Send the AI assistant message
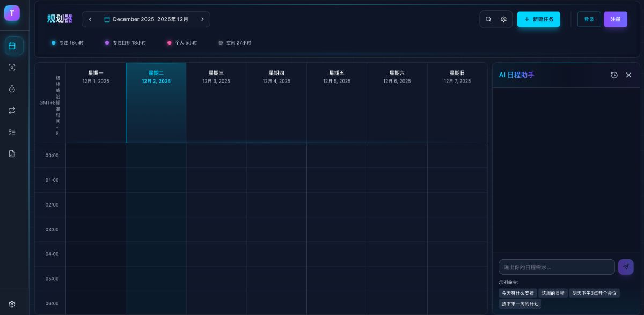The width and height of the screenshot is (644, 315). [x=626, y=267]
